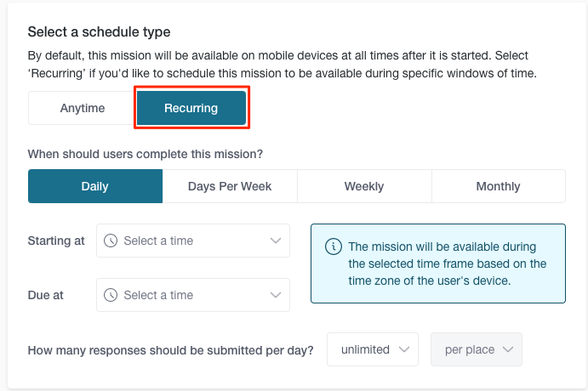Viewport: 588px width, 391px height.
Task: Click the chevron on per place dropdown
Action: coord(508,349)
